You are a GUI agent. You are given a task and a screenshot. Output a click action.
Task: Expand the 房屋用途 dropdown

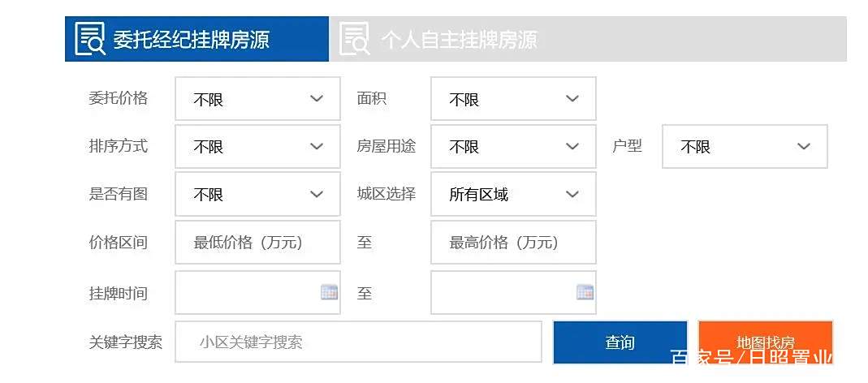pos(513,147)
